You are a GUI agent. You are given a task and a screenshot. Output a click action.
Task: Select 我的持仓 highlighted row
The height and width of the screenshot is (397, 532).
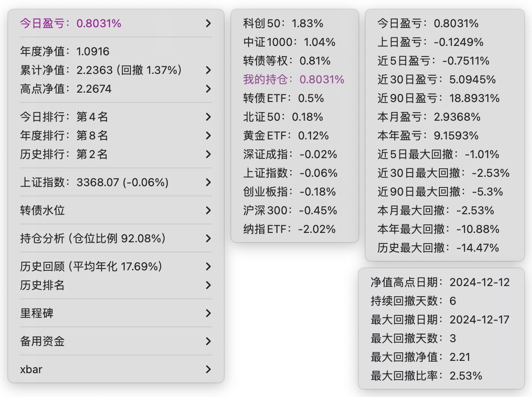[x=294, y=79]
